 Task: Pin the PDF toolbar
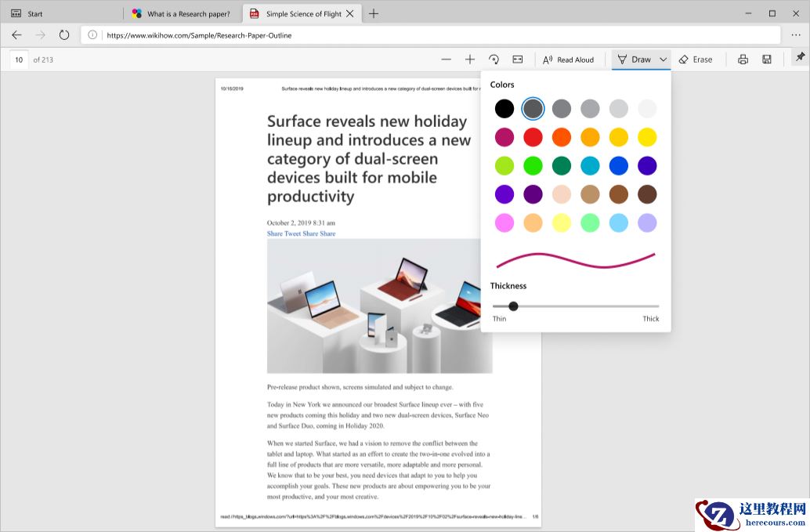coord(800,57)
